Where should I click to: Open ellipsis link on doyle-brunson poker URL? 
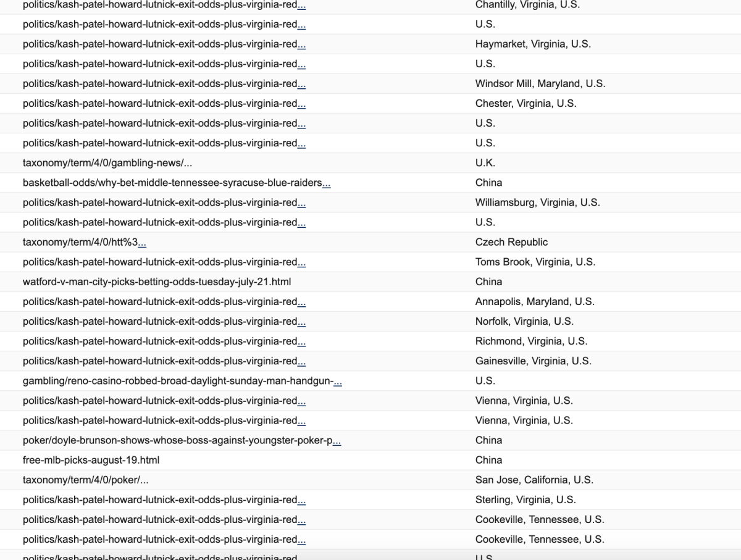pyautogui.click(x=337, y=441)
